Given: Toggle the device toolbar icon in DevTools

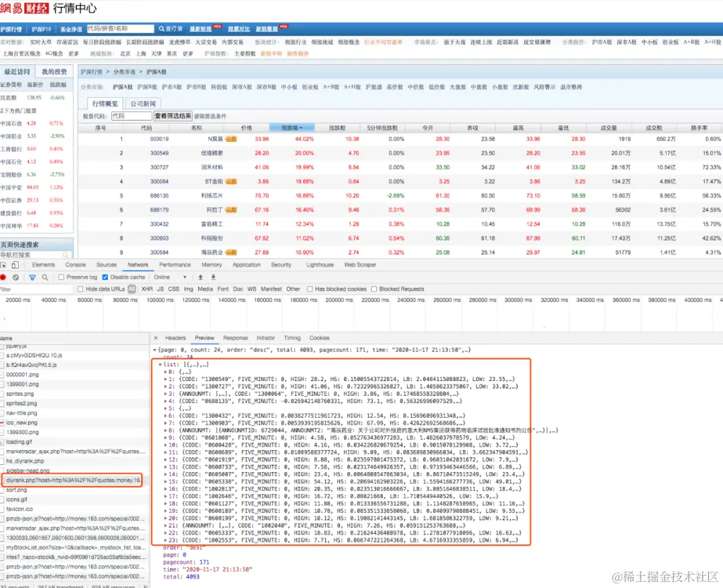Looking at the screenshot, I should point(15,265).
